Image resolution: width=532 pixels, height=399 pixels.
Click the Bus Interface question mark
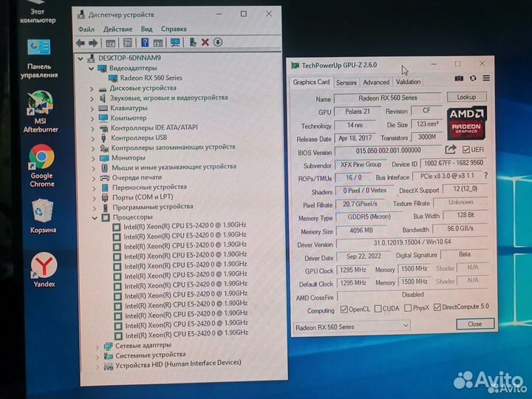click(486, 175)
